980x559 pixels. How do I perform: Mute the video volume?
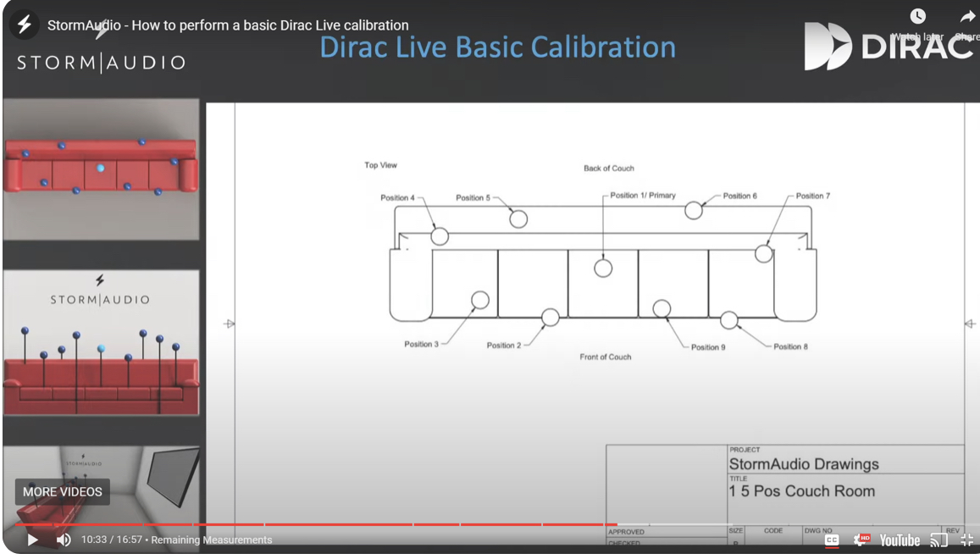coord(64,540)
